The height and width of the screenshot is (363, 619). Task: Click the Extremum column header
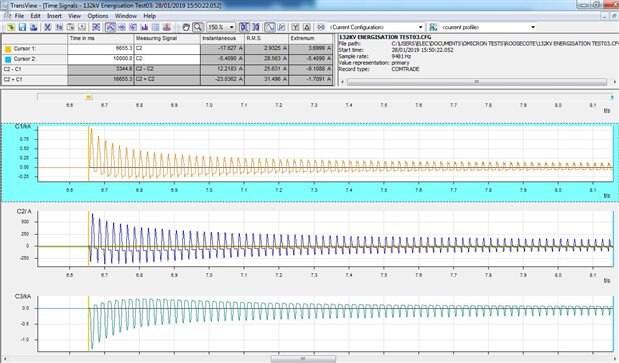[x=311, y=39]
